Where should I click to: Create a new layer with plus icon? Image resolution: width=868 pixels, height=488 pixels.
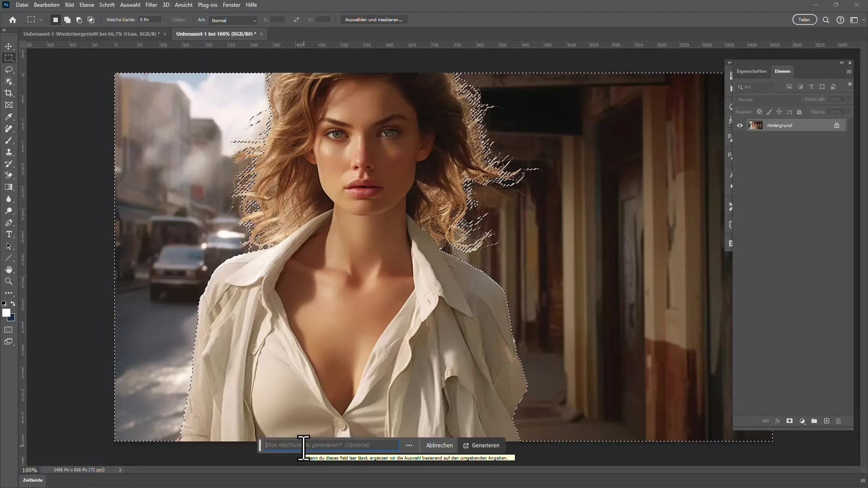tap(826, 421)
